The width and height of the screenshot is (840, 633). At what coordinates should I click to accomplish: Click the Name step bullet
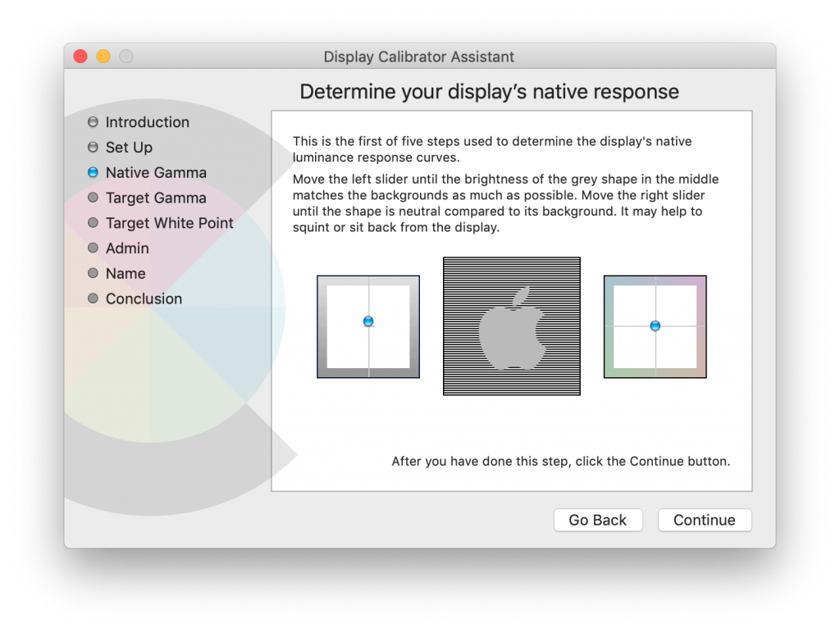[x=93, y=274]
